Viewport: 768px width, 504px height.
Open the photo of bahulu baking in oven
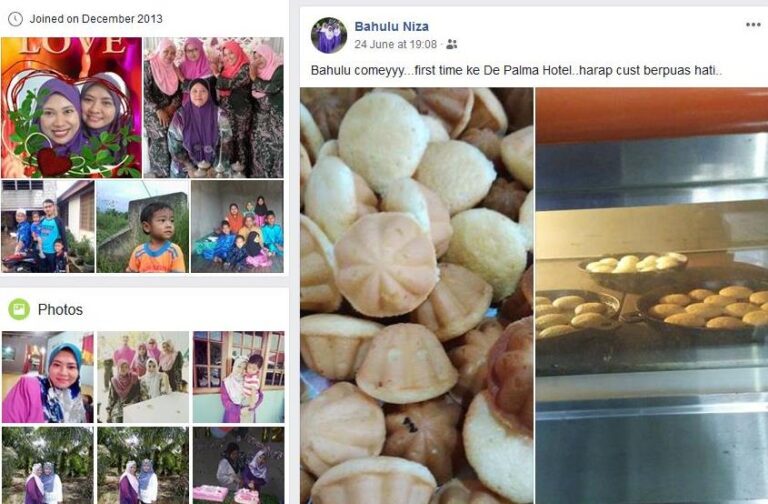[652, 296]
